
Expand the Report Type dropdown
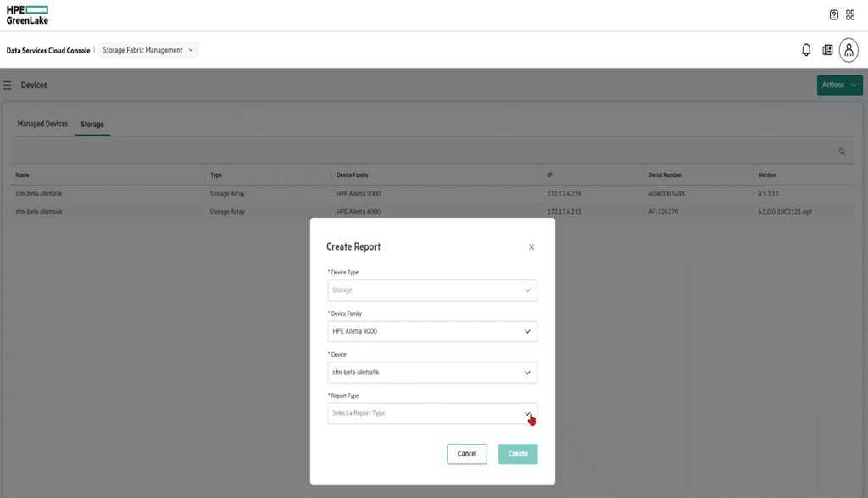coord(432,413)
